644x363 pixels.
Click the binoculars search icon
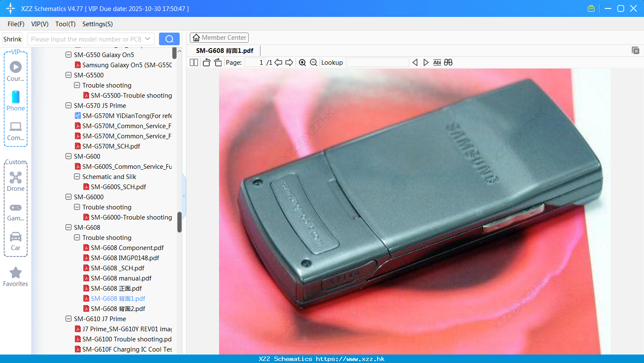[x=448, y=63]
